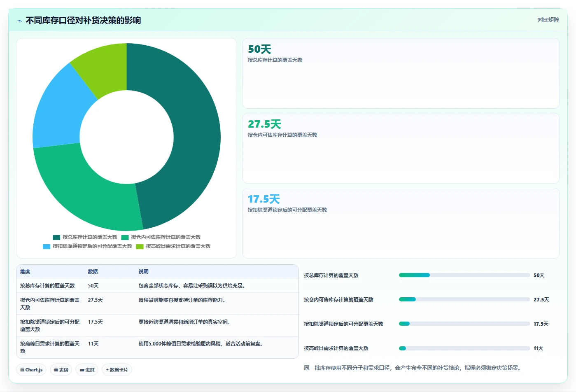Click table value 11天
The width and height of the screenshot is (576, 392).
point(93,344)
